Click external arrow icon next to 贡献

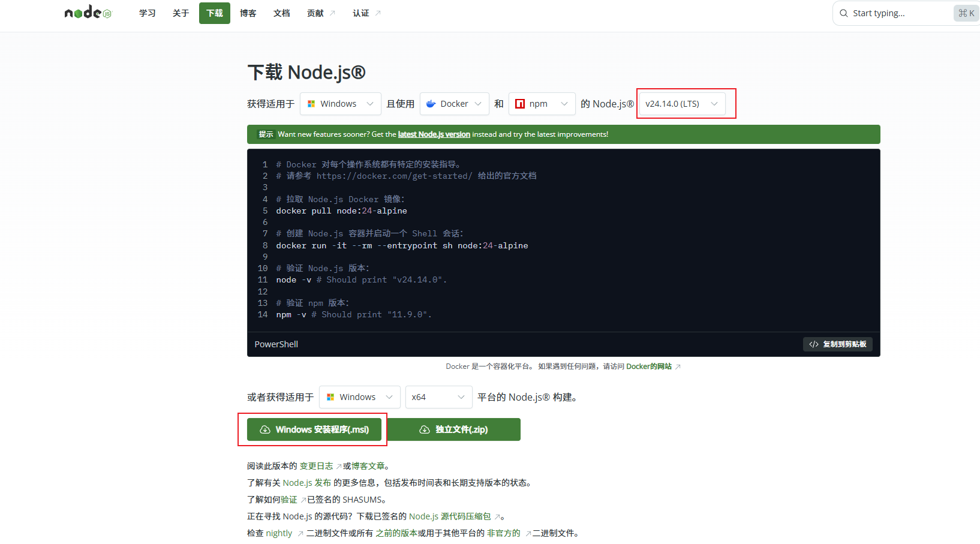(x=333, y=13)
